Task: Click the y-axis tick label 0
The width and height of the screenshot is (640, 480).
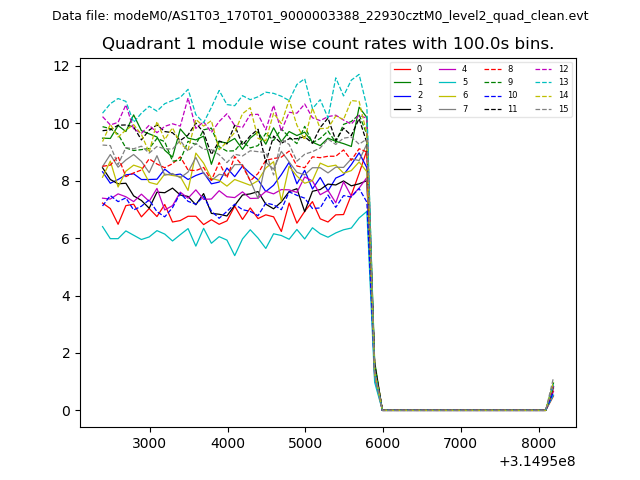Action: 66,410
